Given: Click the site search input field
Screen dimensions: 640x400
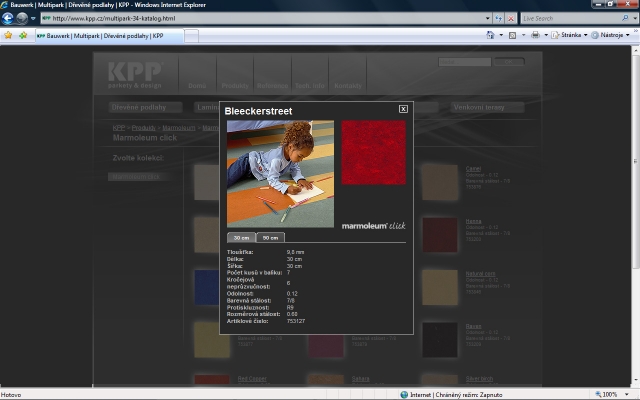Looking at the screenshot, I should click(x=464, y=62).
